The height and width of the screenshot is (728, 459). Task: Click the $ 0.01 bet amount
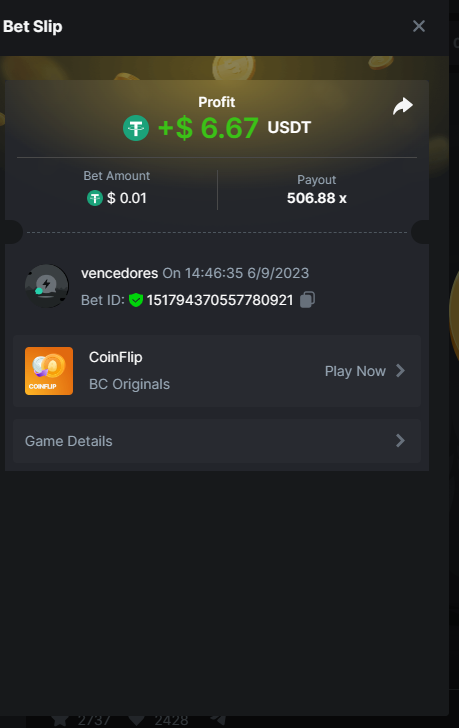126,198
